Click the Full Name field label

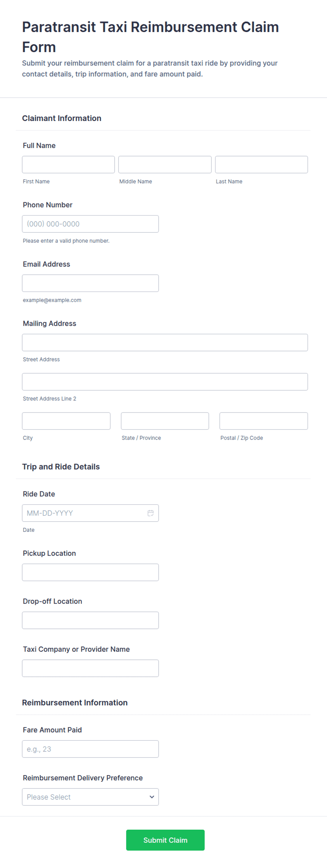tap(39, 146)
